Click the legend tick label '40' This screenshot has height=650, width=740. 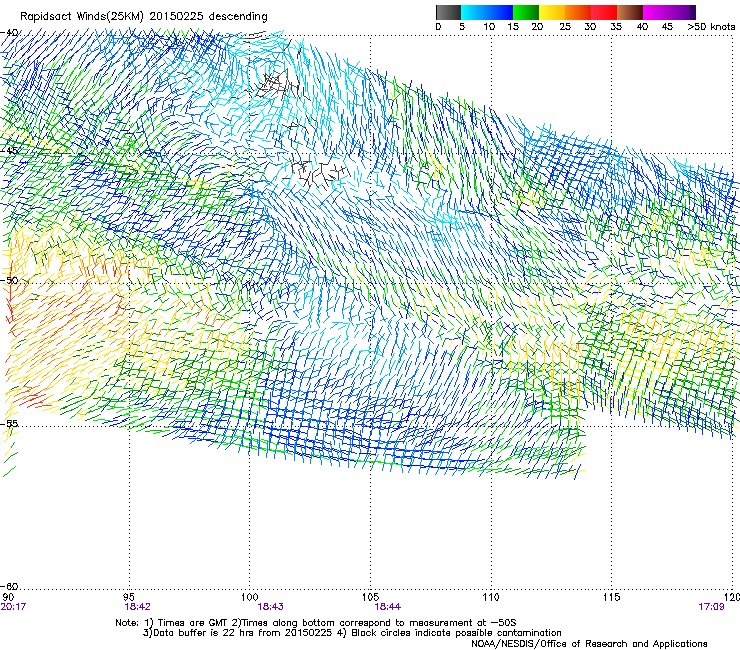tap(642, 27)
